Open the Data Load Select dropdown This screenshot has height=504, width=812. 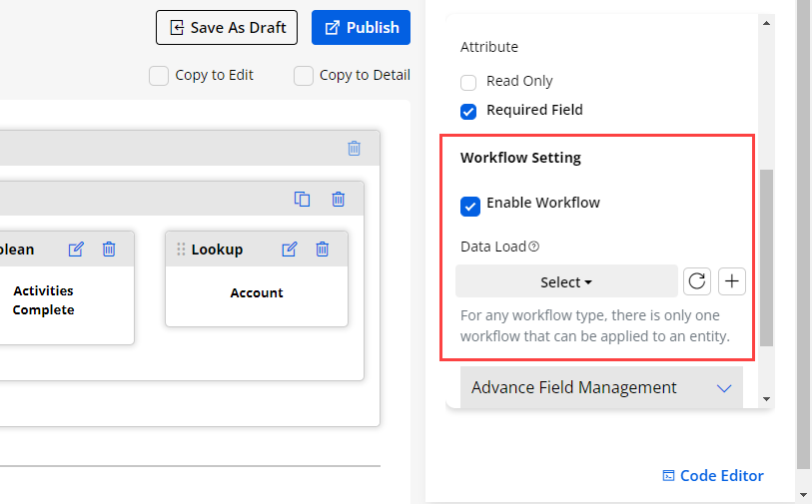point(566,282)
